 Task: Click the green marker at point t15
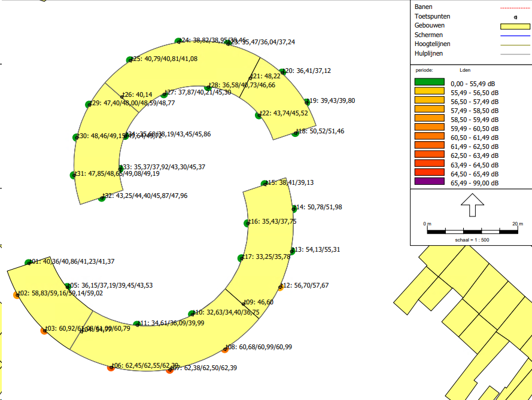coord(265,184)
